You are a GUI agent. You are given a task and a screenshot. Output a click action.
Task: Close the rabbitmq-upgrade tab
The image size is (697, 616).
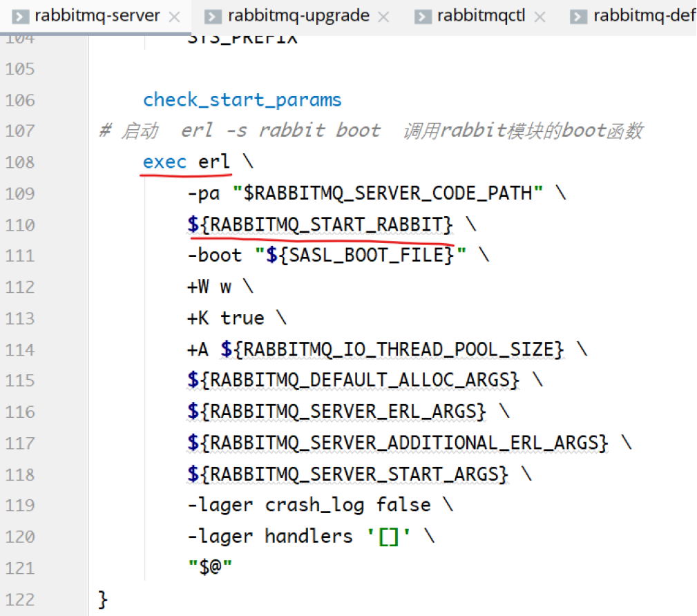coord(383,17)
